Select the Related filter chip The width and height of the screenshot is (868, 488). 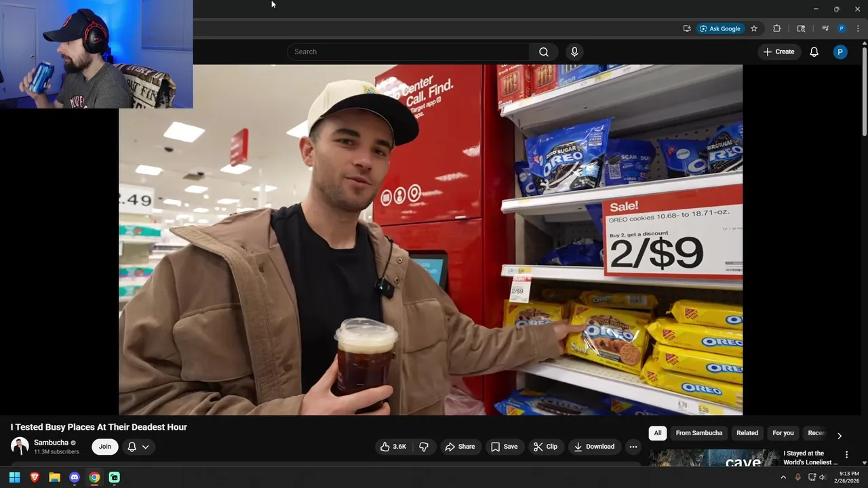coord(747,433)
